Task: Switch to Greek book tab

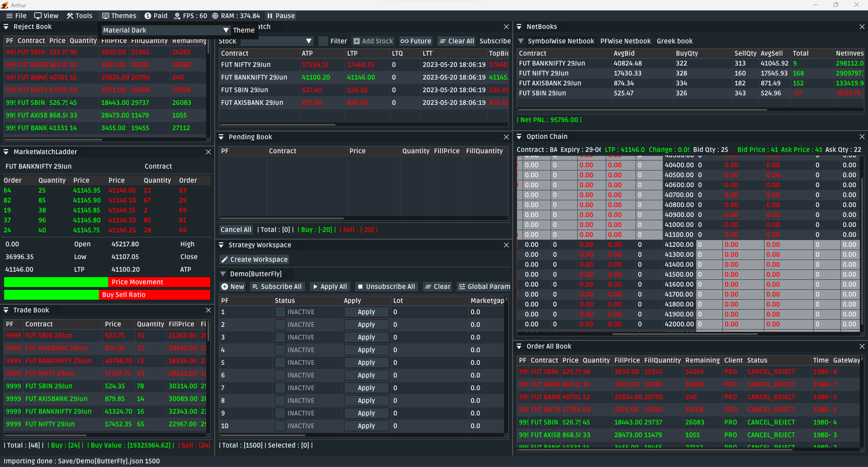Action: point(675,41)
